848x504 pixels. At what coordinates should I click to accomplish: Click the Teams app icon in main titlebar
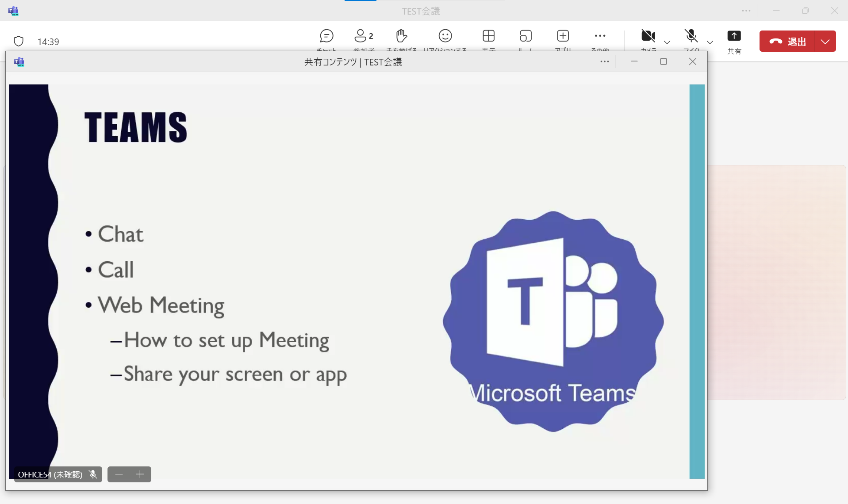[x=14, y=11]
